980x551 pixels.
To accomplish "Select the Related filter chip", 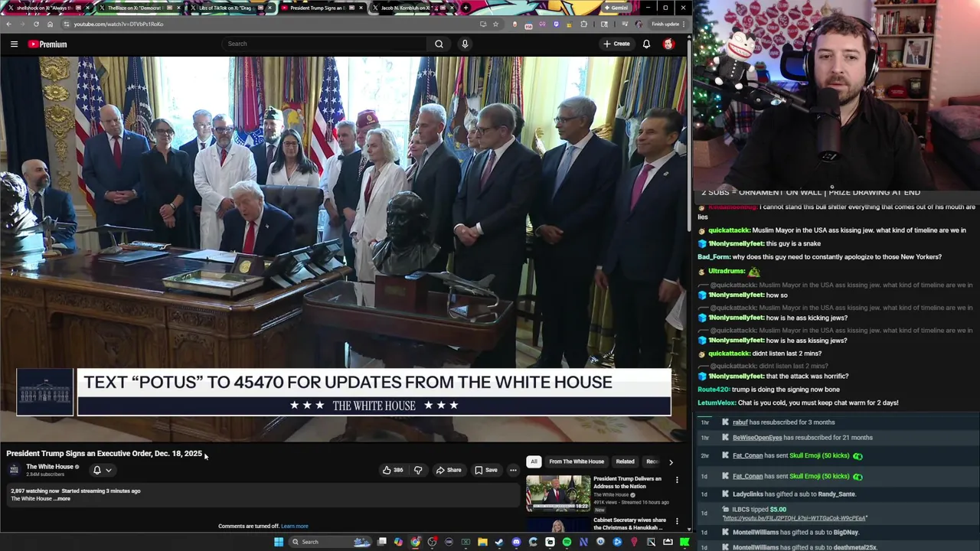I will [x=625, y=461].
